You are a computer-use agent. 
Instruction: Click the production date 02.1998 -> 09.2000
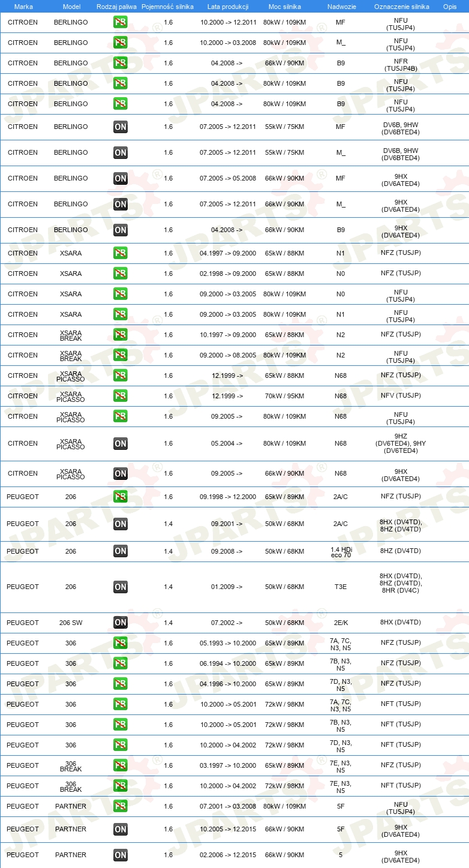228,274
